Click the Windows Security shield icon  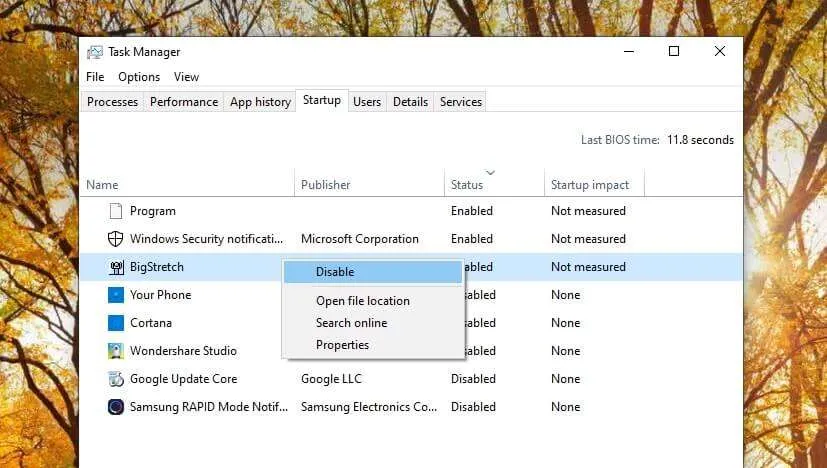[116, 239]
